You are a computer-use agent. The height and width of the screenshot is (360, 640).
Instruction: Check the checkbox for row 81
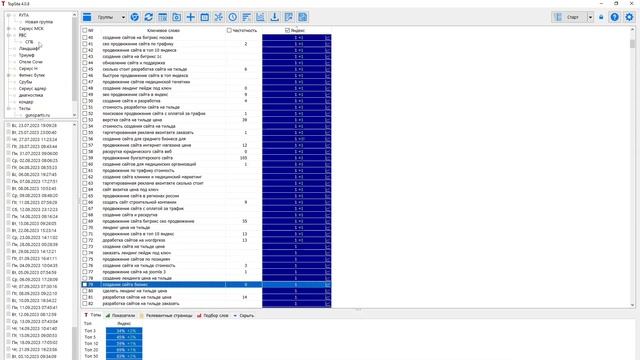click(x=85, y=297)
